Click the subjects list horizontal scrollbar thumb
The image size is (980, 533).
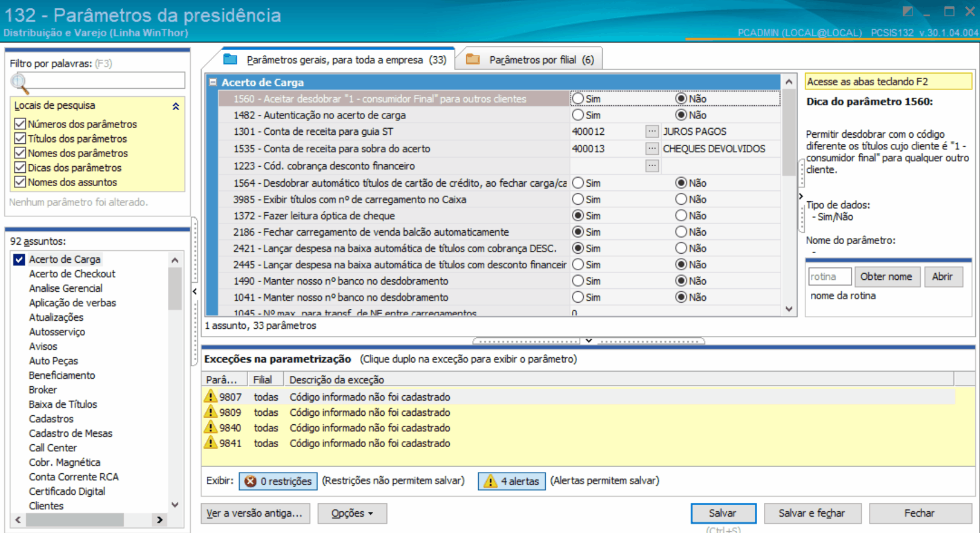tap(75, 519)
